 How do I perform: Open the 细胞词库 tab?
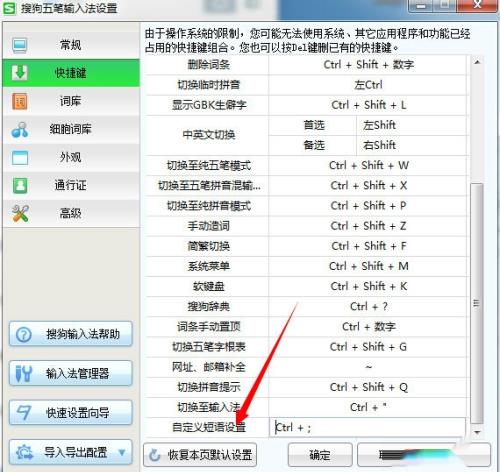coord(71,129)
